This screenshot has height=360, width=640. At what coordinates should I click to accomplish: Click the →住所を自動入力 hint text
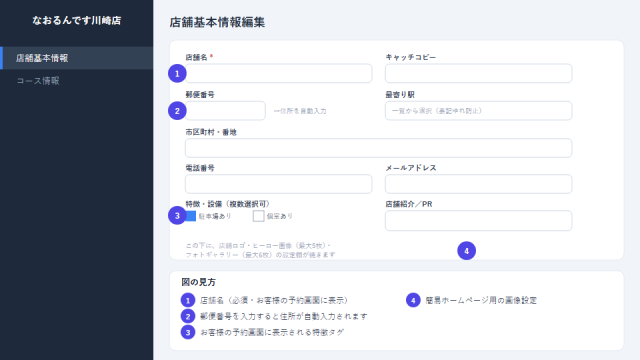pyautogui.click(x=300, y=111)
